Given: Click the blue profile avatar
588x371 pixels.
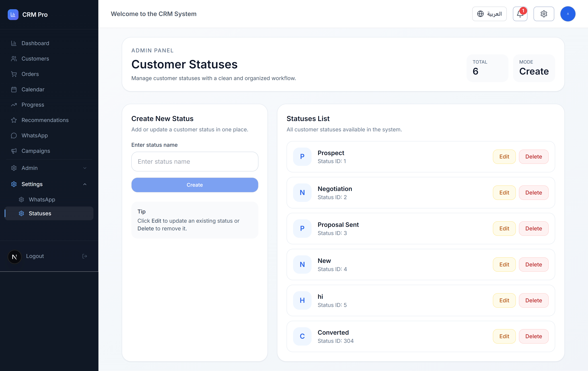Looking at the screenshot, I should [568, 14].
